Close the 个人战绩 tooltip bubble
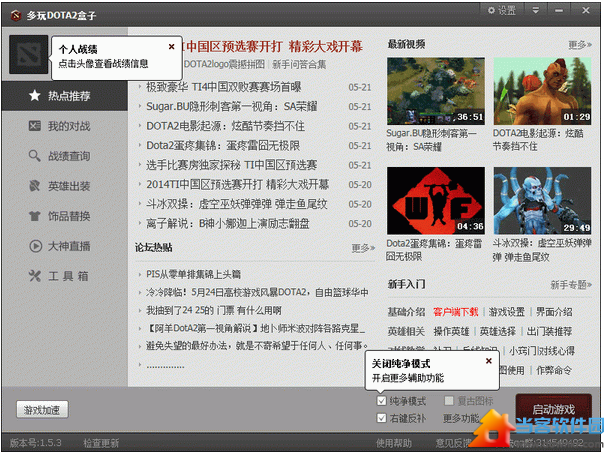604x454 pixels. pyautogui.click(x=171, y=47)
